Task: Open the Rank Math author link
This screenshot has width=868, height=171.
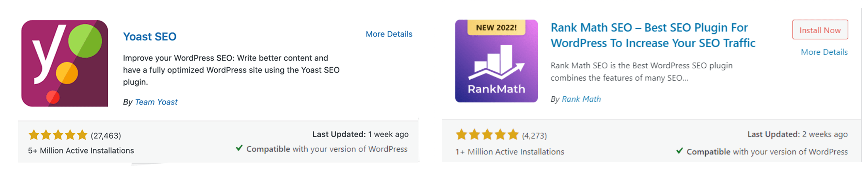Action: pyautogui.click(x=581, y=99)
